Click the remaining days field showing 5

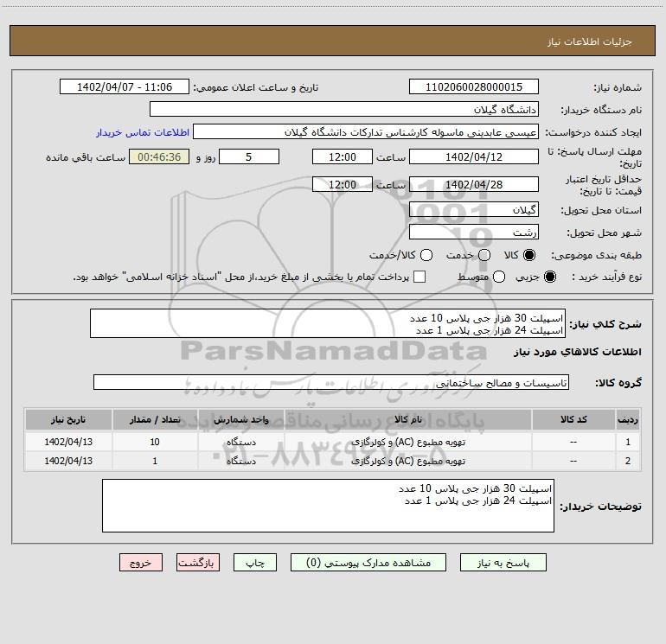tap(249, 156)
